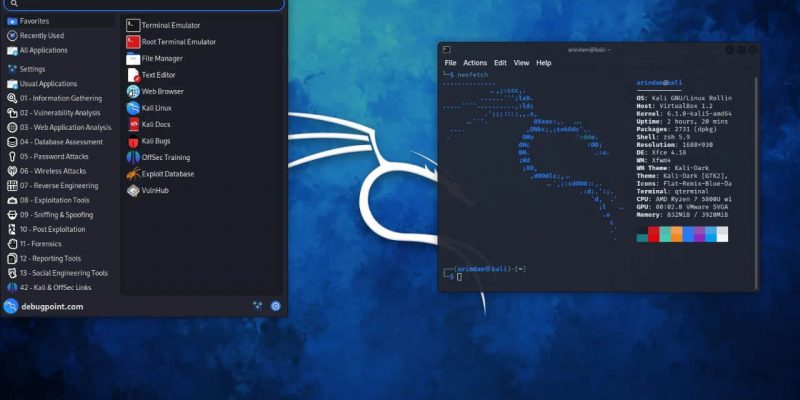
Task: Click the terminal window title bar icon
Action: (x=447, y=49)
